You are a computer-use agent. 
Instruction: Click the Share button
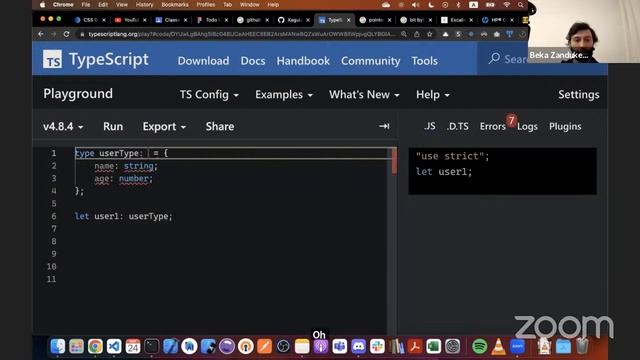click(x=220, y=127)
